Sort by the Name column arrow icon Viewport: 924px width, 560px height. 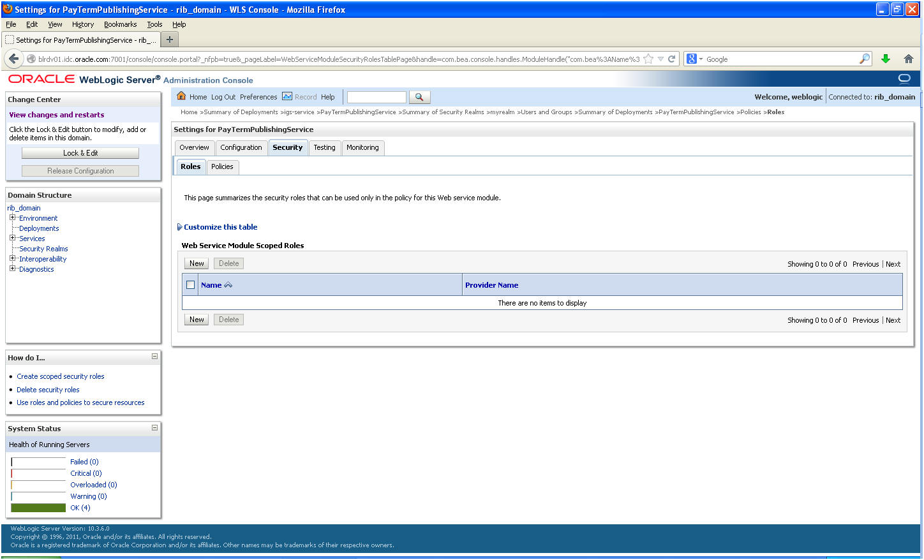(228, 285)
